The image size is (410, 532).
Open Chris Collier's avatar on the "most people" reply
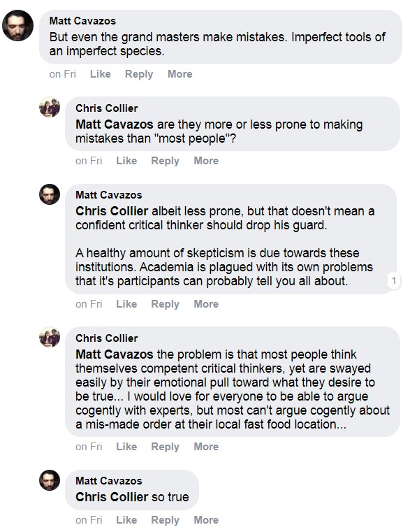(50, 107)
